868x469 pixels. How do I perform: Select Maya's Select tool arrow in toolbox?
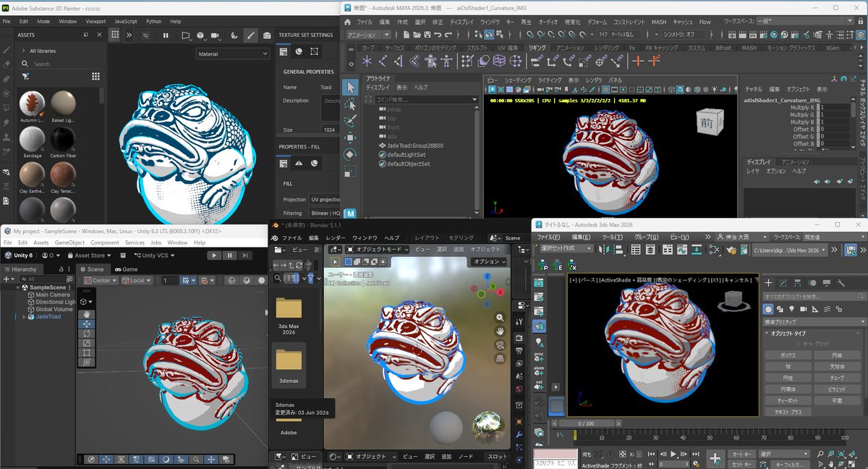(x=350, y=87)
